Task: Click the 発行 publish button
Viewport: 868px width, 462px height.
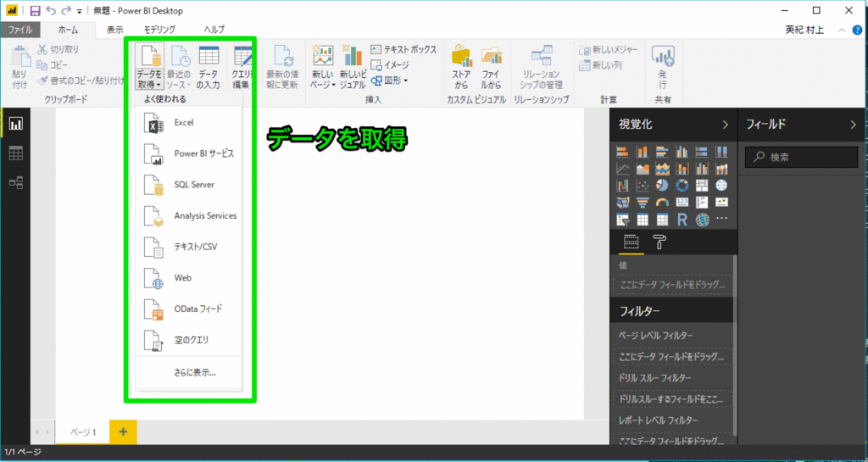Action: point(663,67)
